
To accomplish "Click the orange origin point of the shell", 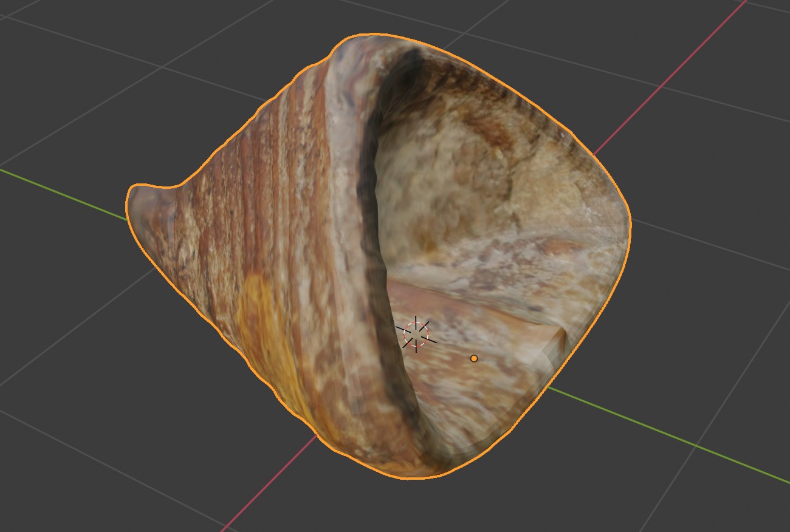I will (x=473, y=360).
